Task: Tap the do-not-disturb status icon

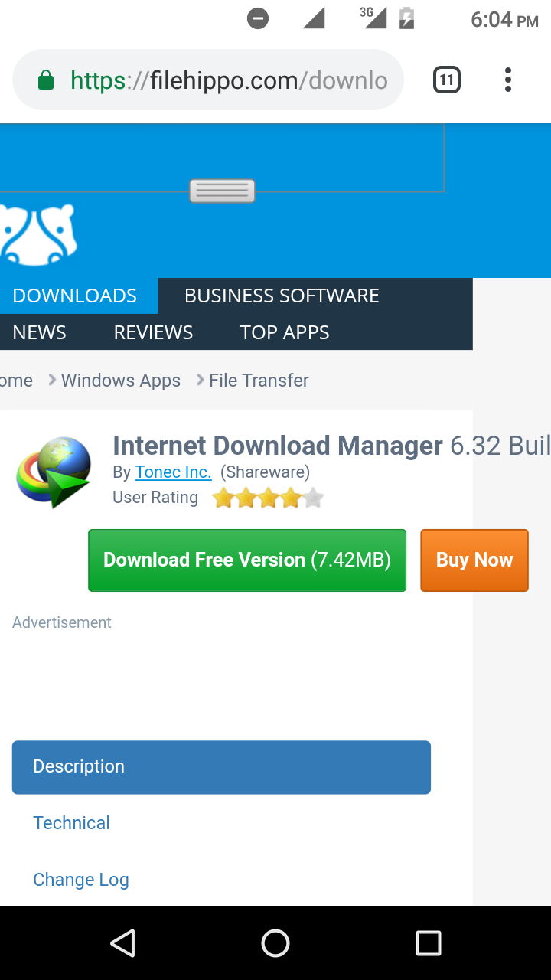Action: click(258, 18)
